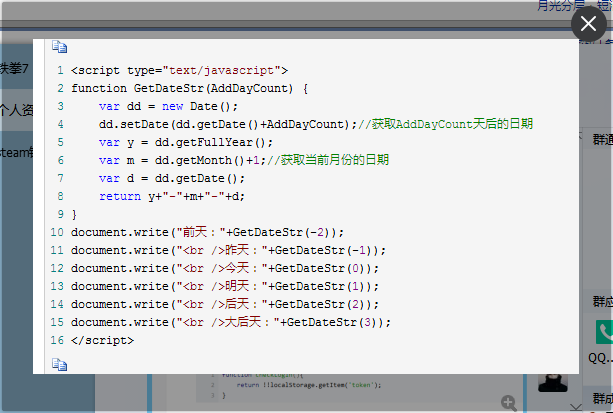
Task: Click the line containing "明天"
Action: pyautogui.click(x=225, y=286)
